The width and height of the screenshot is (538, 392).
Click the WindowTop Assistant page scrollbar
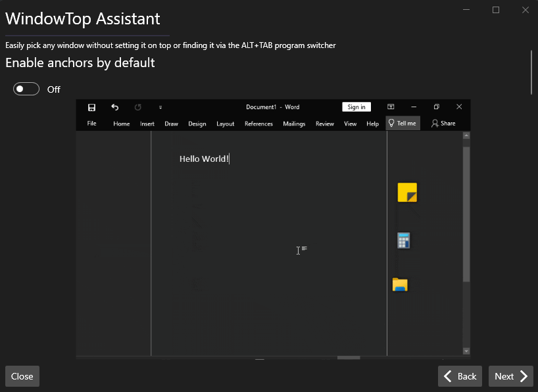coord(531,72)
